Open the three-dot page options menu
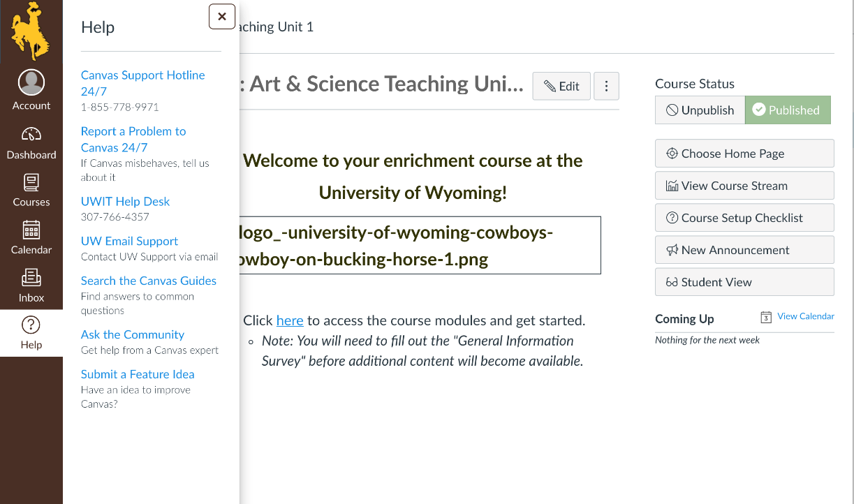Image resolution: width=854 pixels, height=504 pixels. click(x=606, y=86)
